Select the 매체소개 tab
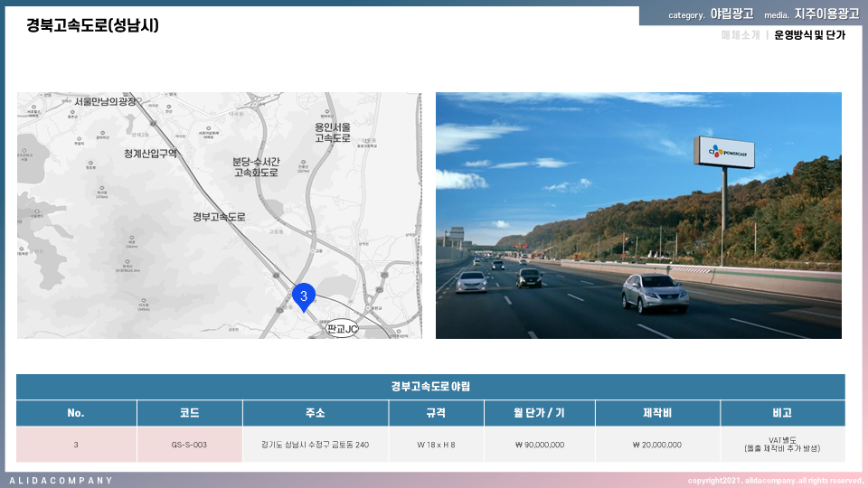868x488 pixels. 741,35
